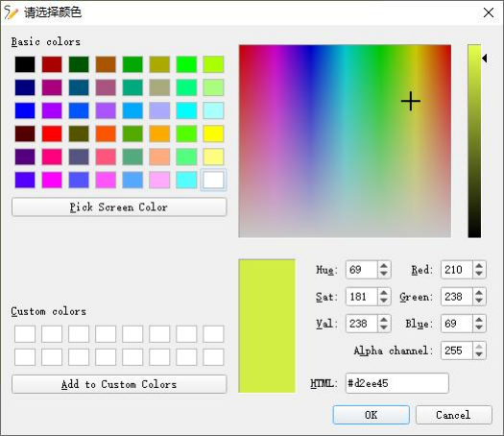Select the navy blue basic color swatch

click(25, 87)
